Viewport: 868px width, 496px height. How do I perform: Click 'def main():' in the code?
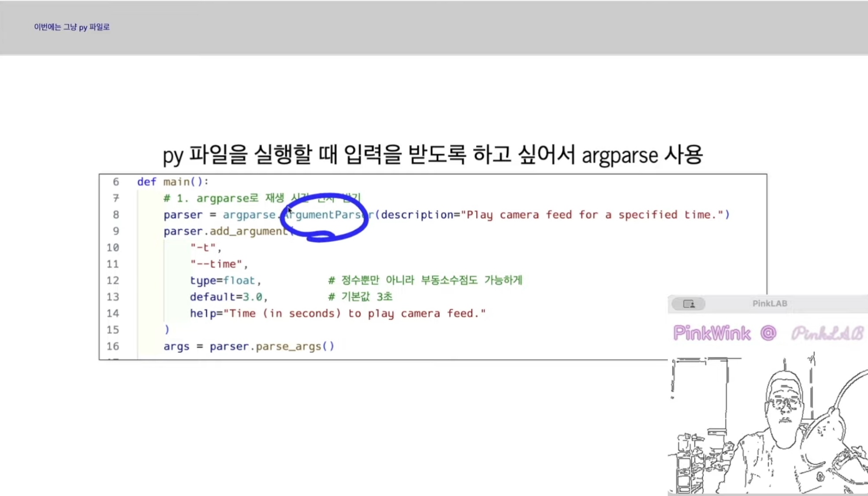[x=172, y=182]
